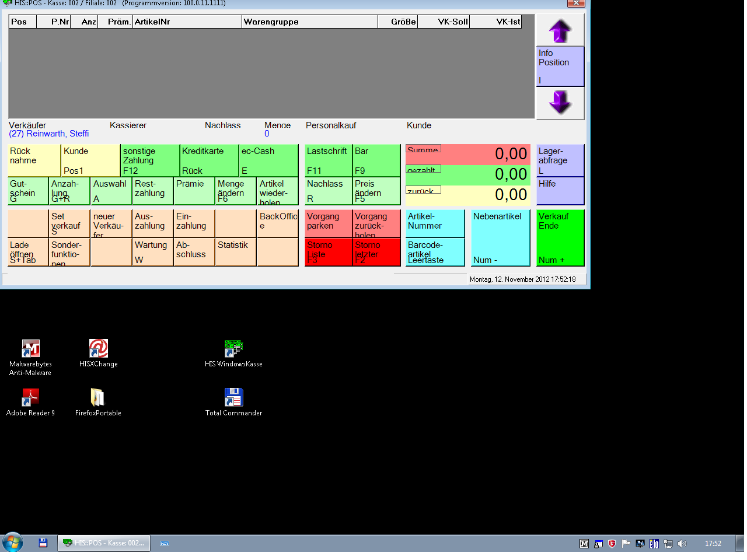Open Adobe Reader 9 desktop shortcut
Screen dimensions: 747x560
pos(30,402)
